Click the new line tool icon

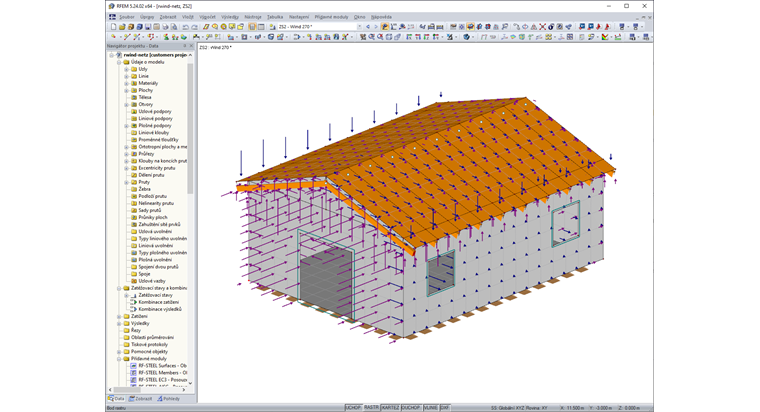coord(127,37)
